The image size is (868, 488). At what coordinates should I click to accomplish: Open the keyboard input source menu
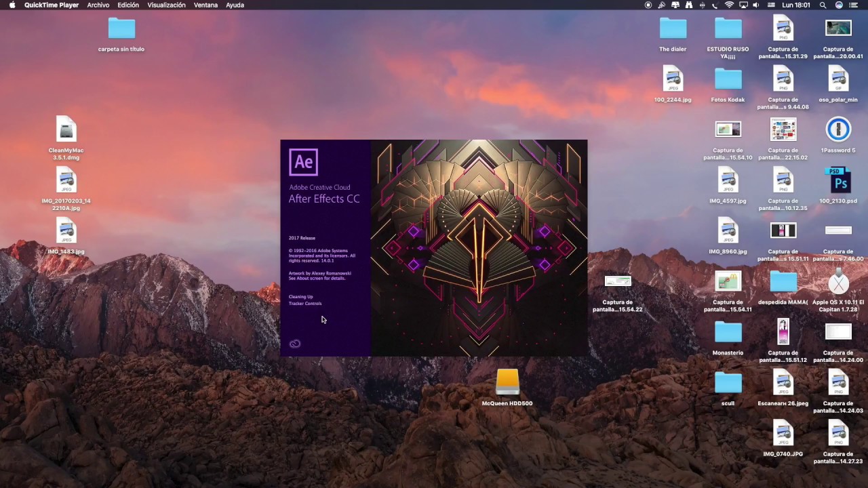[771, 5]
